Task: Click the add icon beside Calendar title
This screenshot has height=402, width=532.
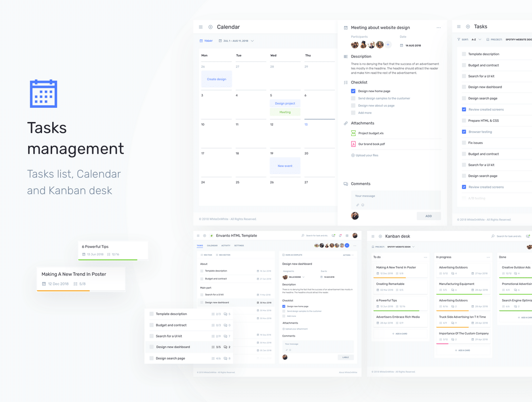Action: tap(211, 27)
